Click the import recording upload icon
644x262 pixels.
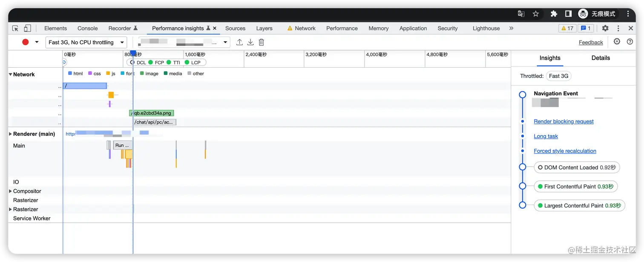tap(239, 42)
